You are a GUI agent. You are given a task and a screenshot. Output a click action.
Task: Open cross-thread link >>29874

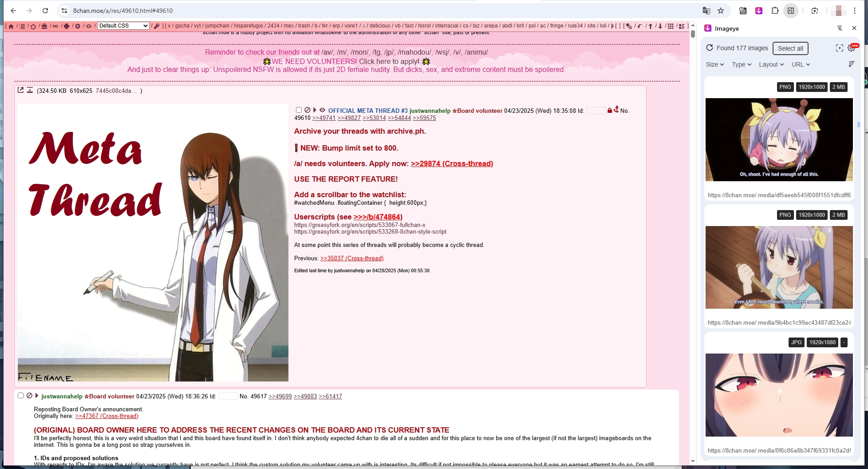[x=452, y=163]
